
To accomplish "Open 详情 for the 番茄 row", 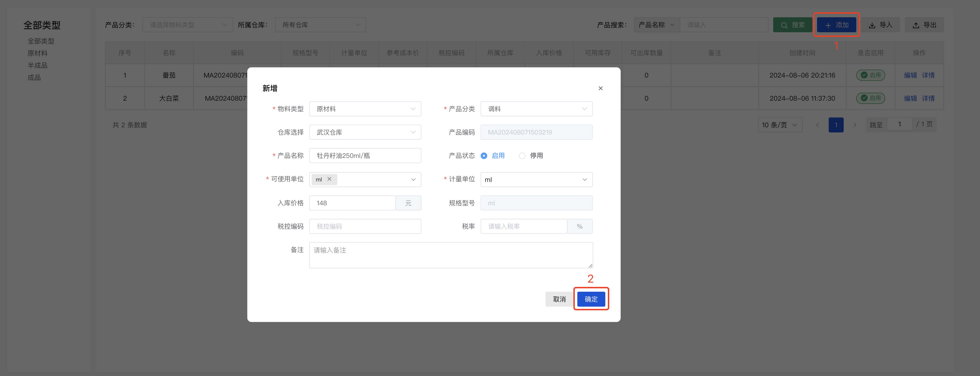I will 928,75.
